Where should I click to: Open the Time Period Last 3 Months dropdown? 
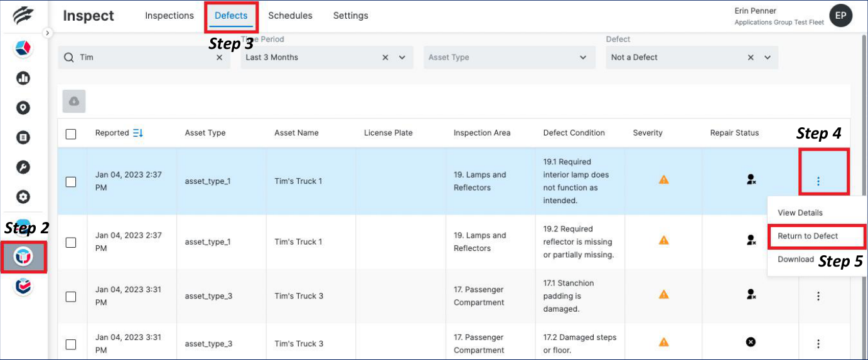(402, 57)
